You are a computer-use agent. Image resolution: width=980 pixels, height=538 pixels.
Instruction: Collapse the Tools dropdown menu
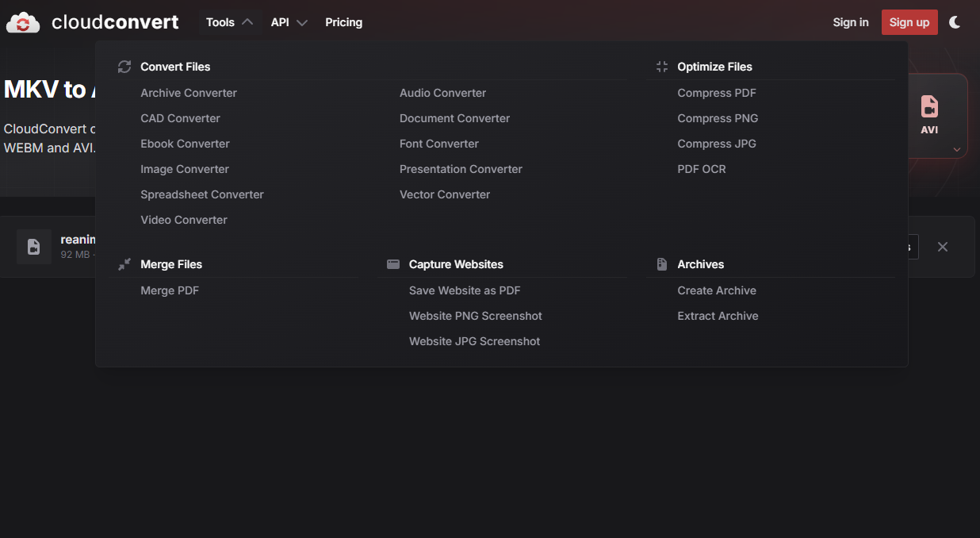click(229, 22)
